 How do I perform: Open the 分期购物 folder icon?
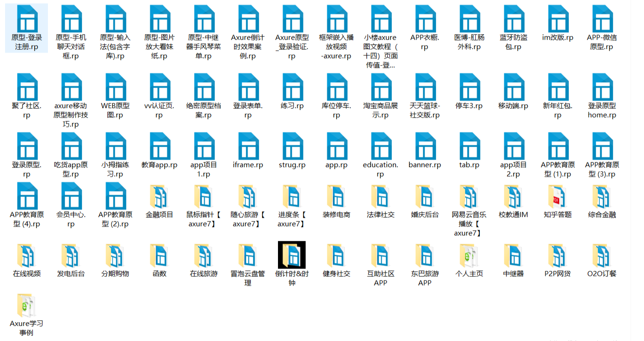[115, 256]
